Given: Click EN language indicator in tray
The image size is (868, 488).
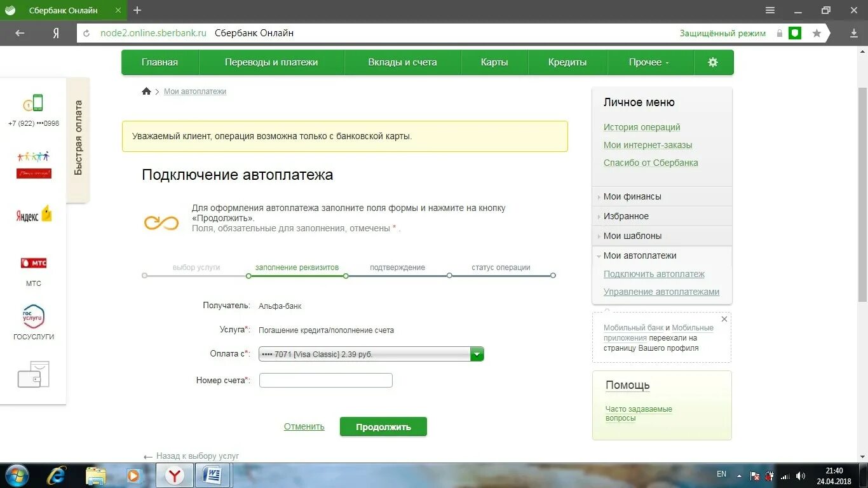Looking at the screenshot, I should point(721,474).
